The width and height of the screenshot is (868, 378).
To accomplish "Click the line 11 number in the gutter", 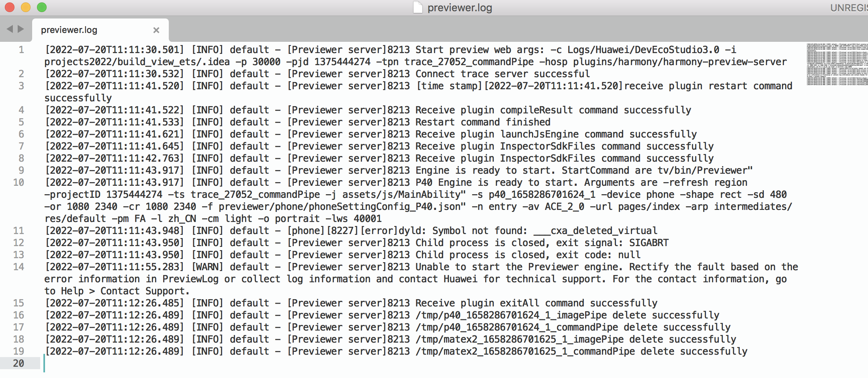I will tap(18, 231).
